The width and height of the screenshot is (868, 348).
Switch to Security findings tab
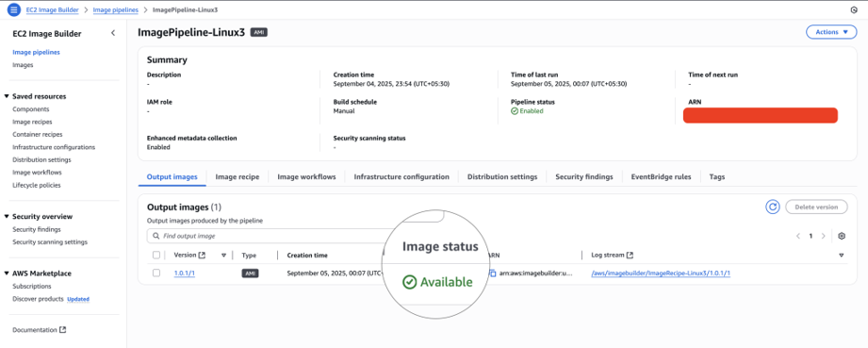point(584,176)
